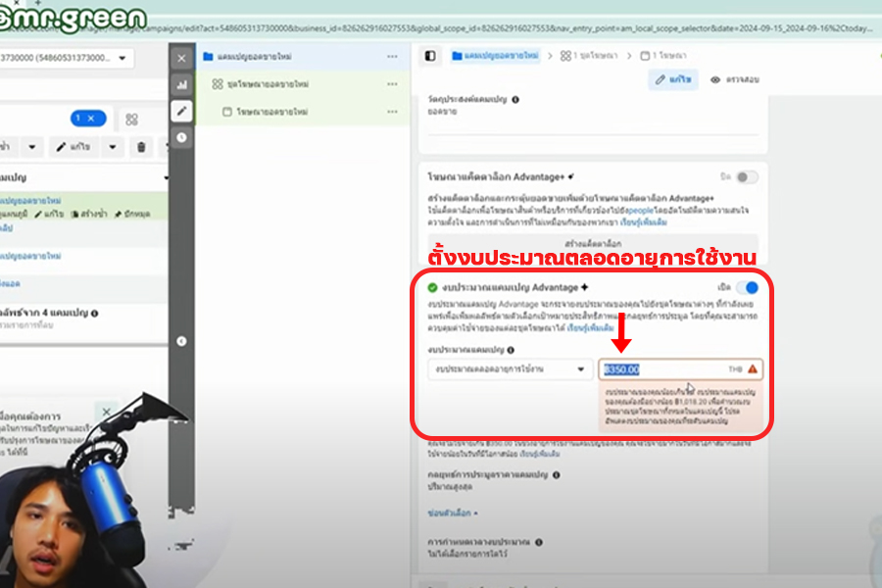Close the editing pane with X icon
Screen dimensions: 882x588
pos(181,58)
